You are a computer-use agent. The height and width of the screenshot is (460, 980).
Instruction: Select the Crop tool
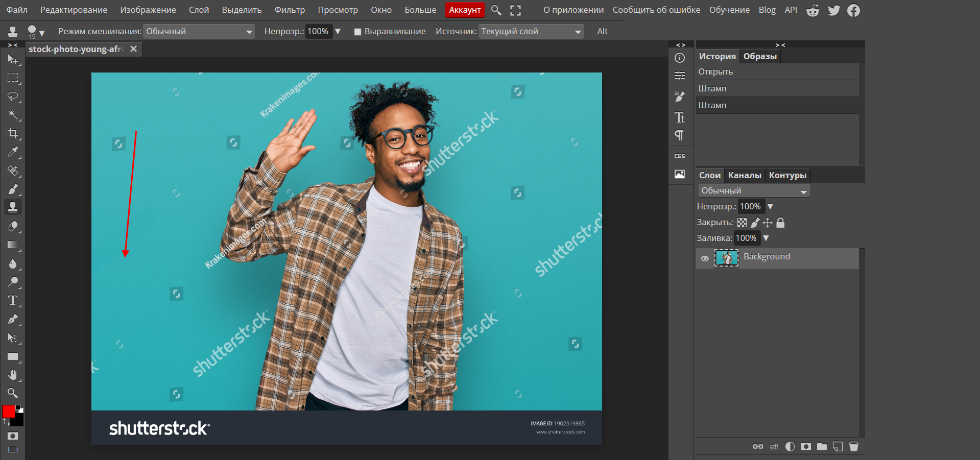coord(13,134)
